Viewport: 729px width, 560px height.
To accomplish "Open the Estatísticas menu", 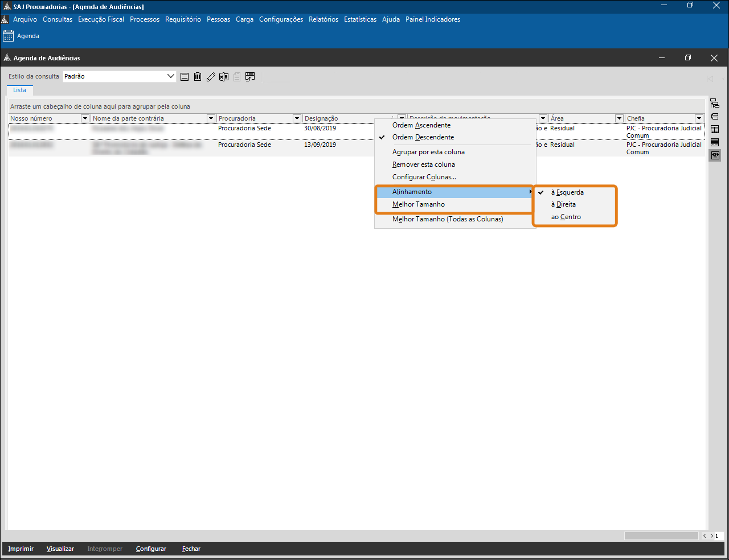I will click(x=360, y=19).
